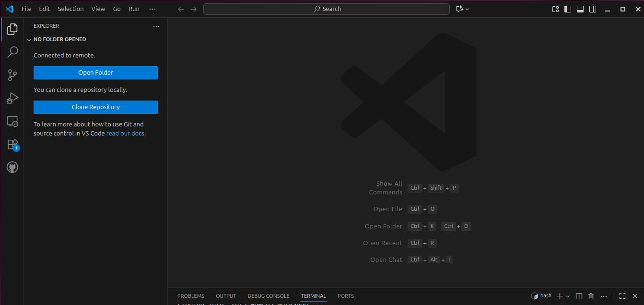This screenshot has height=305, width=644.
Task: Split the terminal pane
Action: [579, 296]
